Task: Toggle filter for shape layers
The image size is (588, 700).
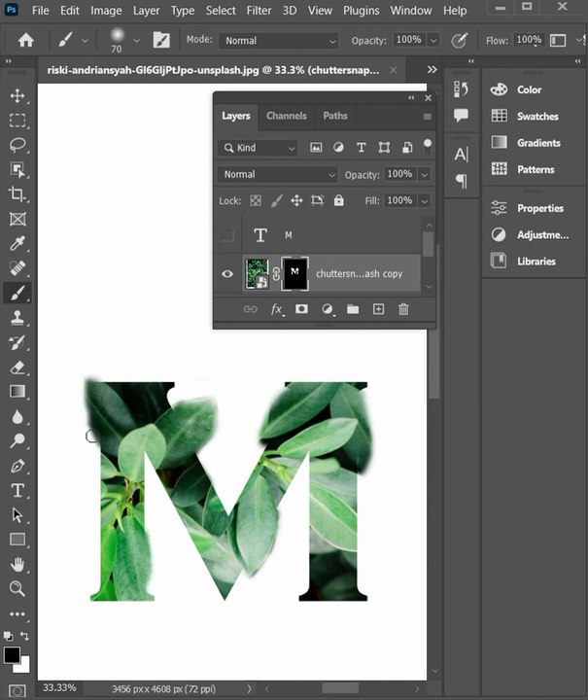Action: [384, 148]
